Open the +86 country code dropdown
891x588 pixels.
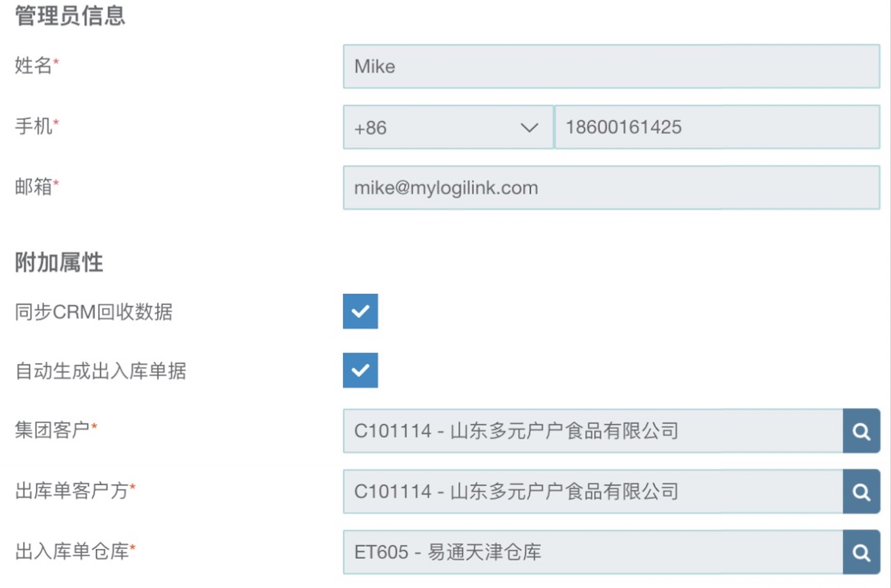coord(448,127)
